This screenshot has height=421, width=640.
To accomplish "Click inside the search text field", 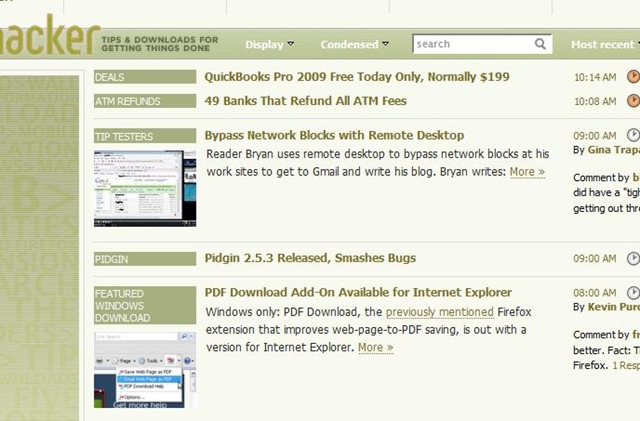I will (473, 44).
